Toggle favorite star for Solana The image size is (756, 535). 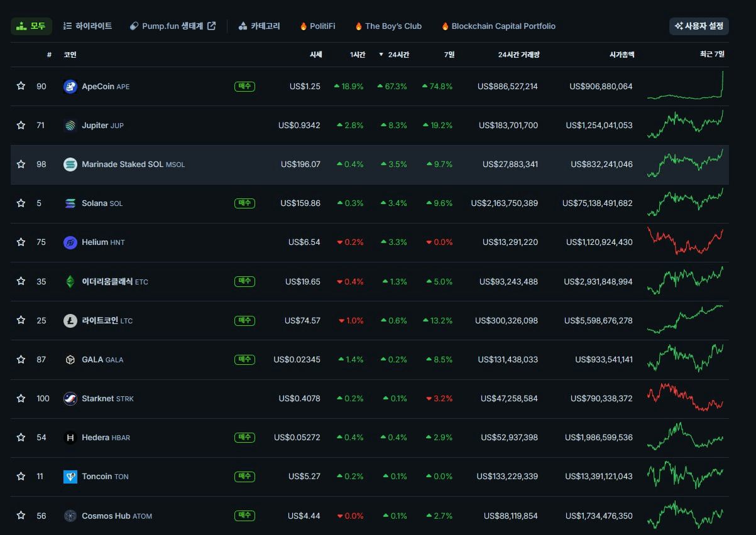point(21,203)
